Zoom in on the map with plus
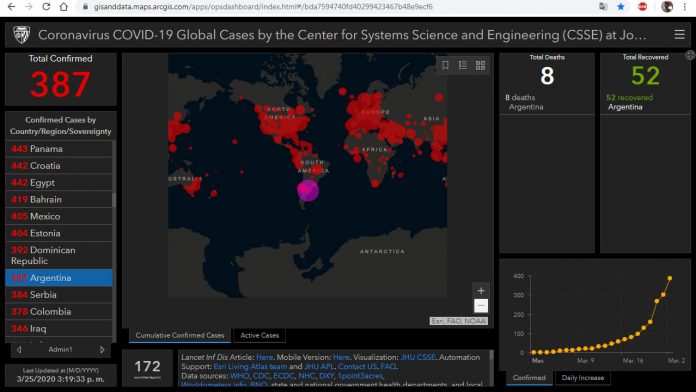Image resolution: width=696 pixels, height=392 pixels. (481, 291)
